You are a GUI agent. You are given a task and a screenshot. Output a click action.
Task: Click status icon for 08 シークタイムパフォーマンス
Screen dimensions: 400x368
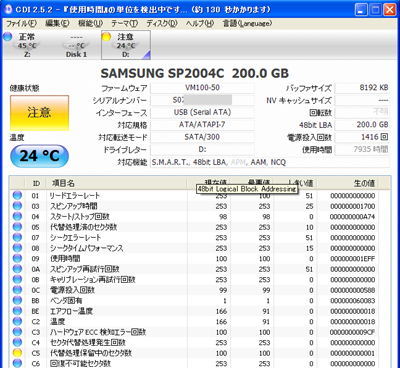17,248
